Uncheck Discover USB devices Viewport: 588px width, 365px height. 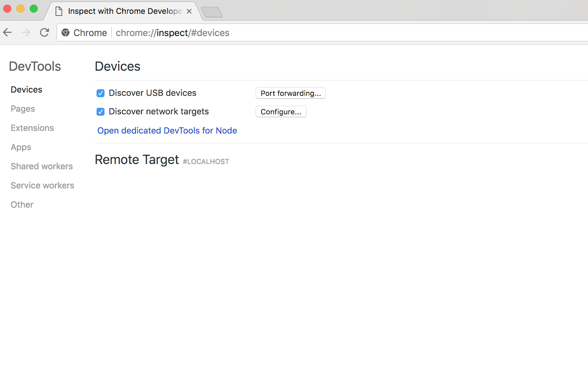pyautogui.click(x=100, y=93)
